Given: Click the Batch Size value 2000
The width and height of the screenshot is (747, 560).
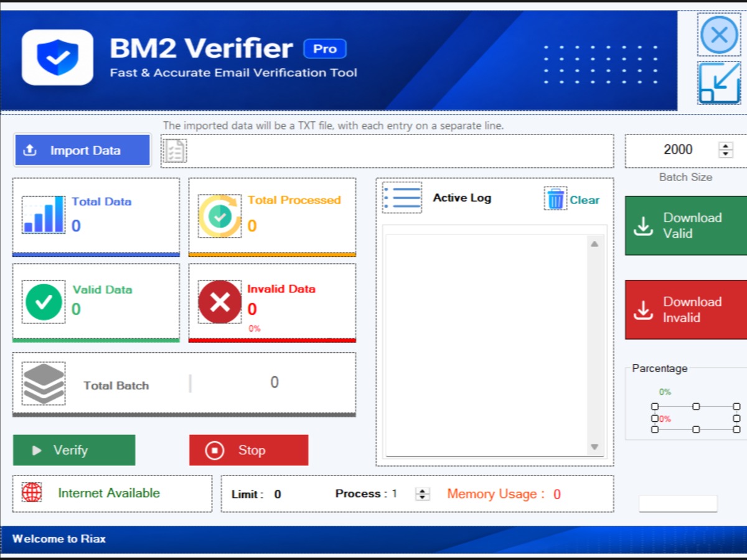Looking at the screenshot, I should point(678,149).
